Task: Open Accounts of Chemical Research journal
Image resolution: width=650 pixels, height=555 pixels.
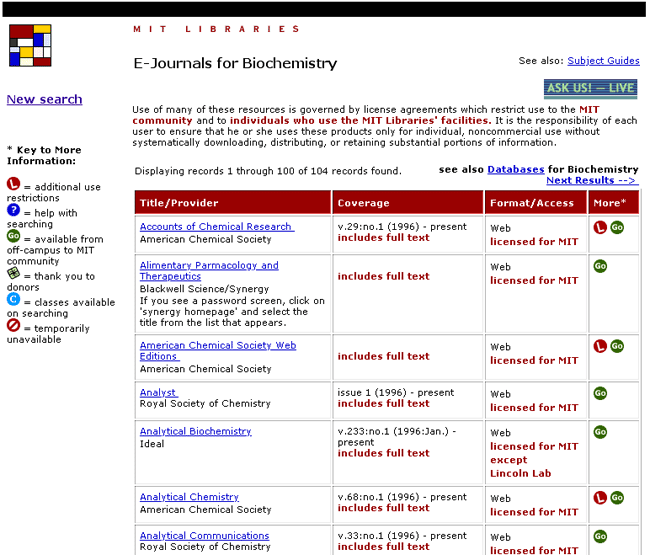Action: tap(216, 227)
